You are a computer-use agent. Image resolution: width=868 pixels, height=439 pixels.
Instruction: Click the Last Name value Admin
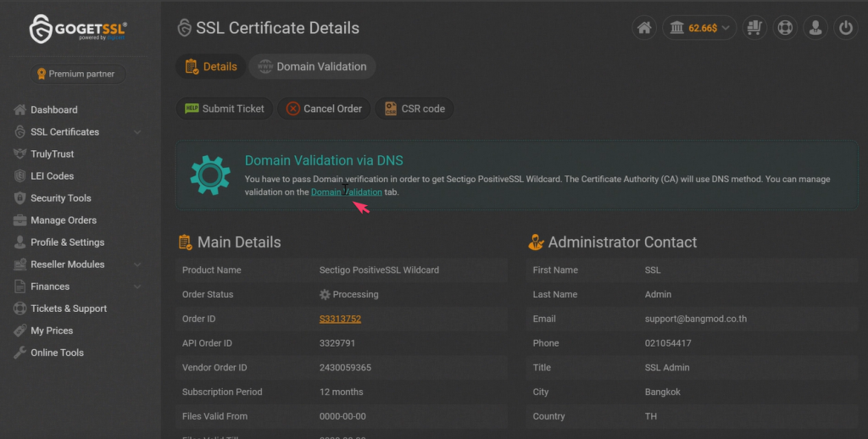(658, 295)
